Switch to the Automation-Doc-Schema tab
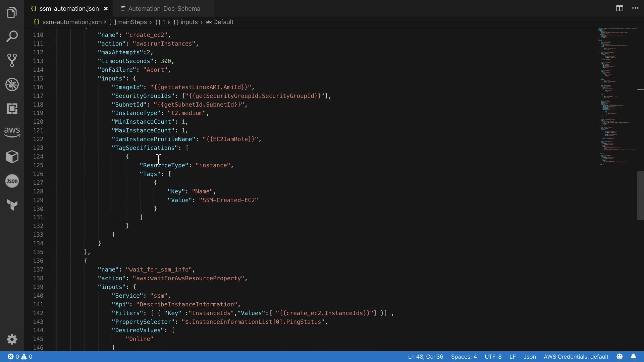Viewport: 644px width, 362px height. pos(164,9)
